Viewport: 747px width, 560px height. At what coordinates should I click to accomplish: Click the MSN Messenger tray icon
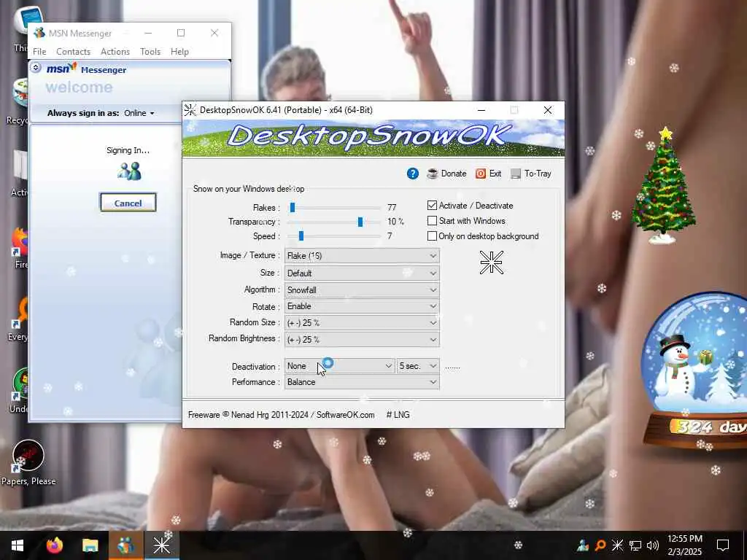click(582, 545)
